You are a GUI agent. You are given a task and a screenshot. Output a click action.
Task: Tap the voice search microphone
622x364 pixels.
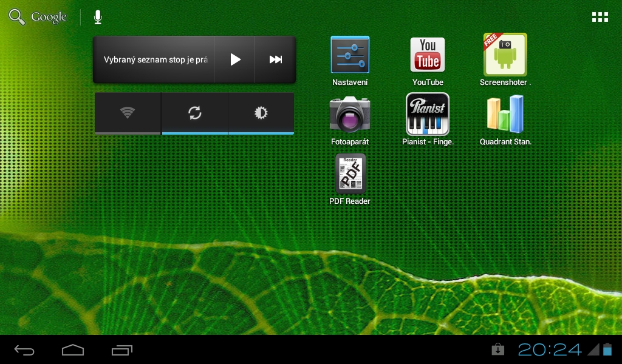tap(98, 17)
